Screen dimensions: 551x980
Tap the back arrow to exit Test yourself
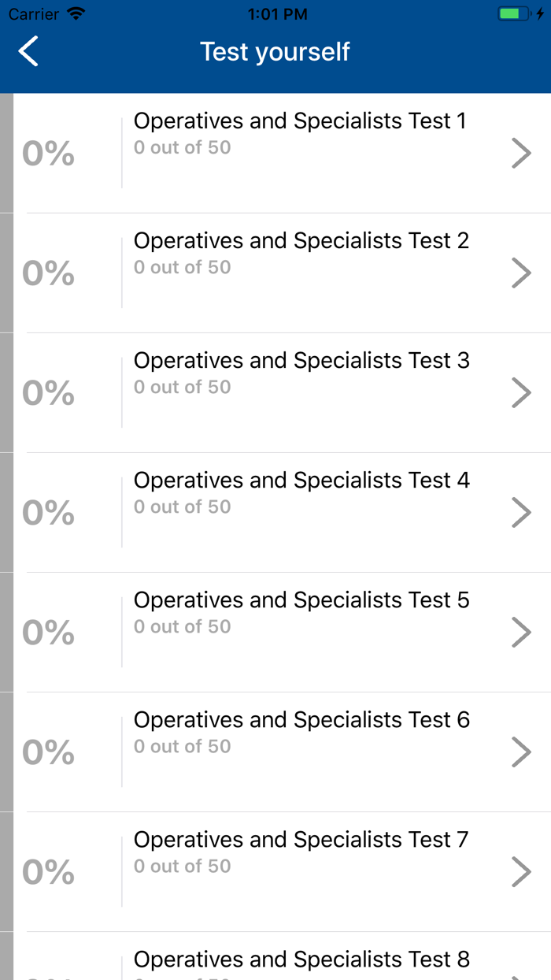28,50
